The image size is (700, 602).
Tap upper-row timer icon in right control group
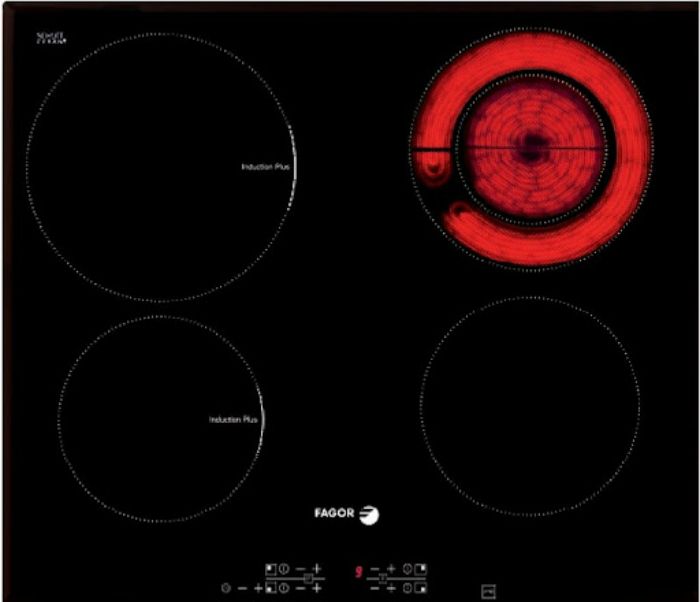click(x=407, y=570)
